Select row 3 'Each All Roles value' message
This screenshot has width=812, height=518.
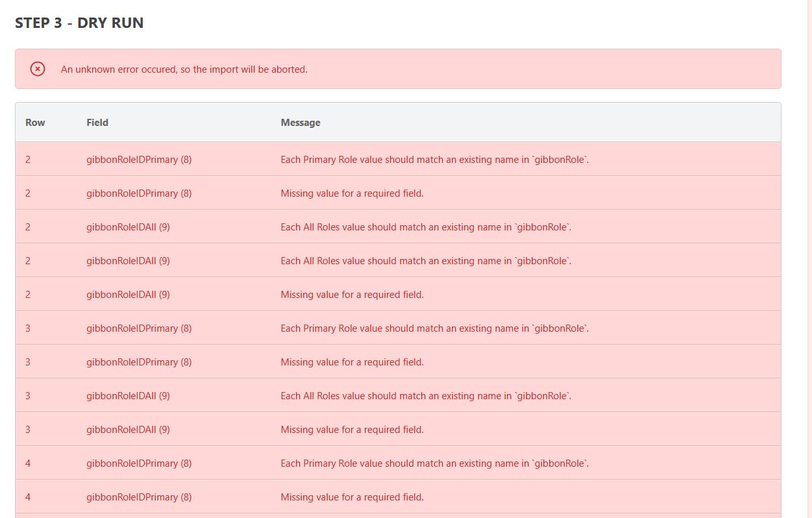click(x=426, y=395)
